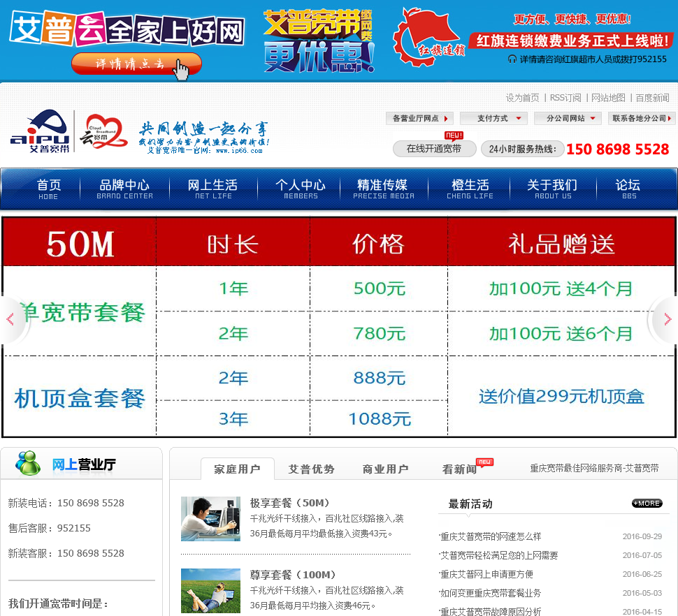This screenshot has height=616, width=678.
Task: Click 50M header cell in price table
Action: (80, 243)
